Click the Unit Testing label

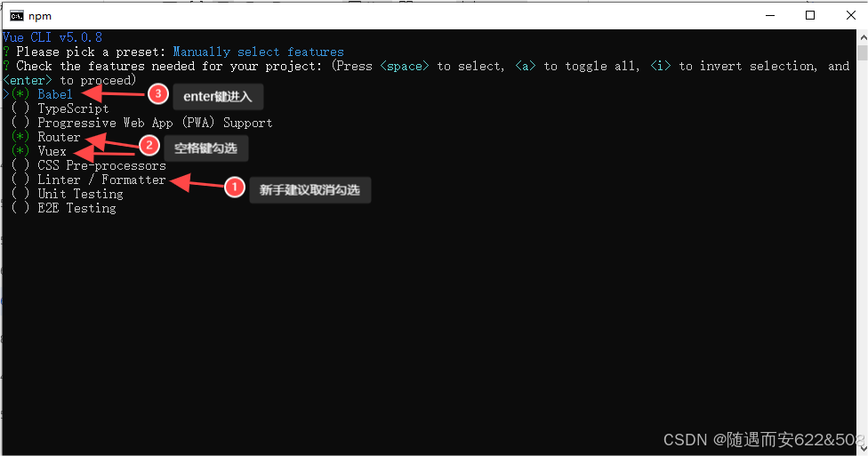80,194
